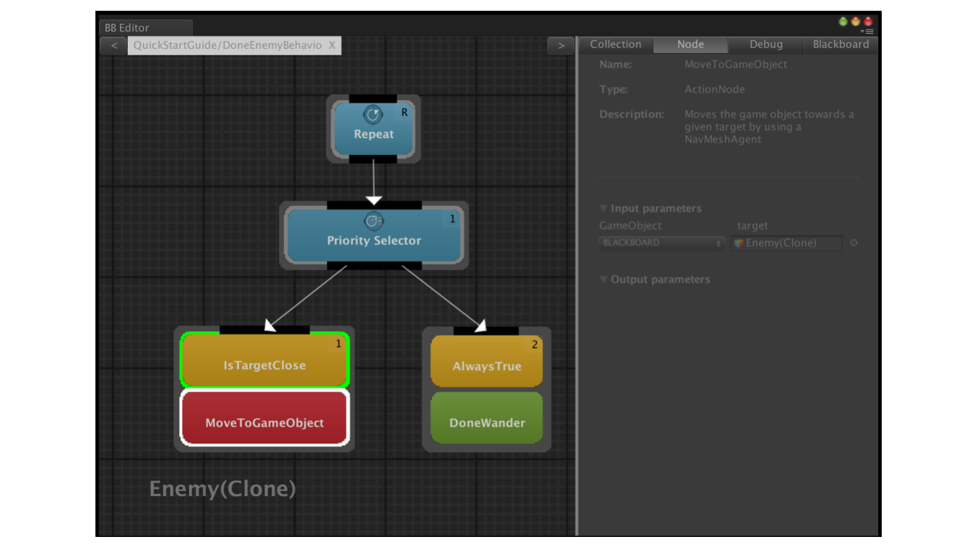
Task: Click the Repeat node loop icon
Action: pos(373,114)
